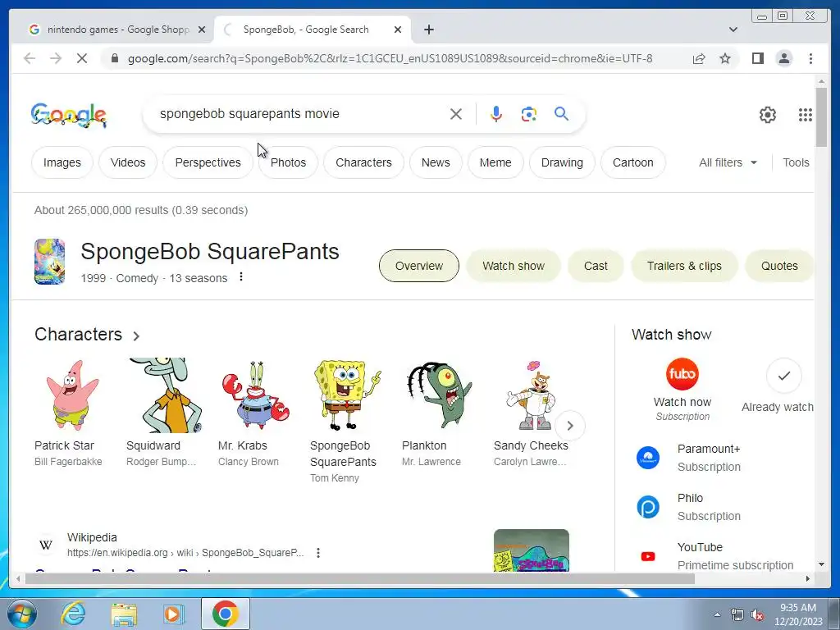The image size is (840, 630).
Task: Open Sandy Cheeks character card
Action: click(531, 413)
